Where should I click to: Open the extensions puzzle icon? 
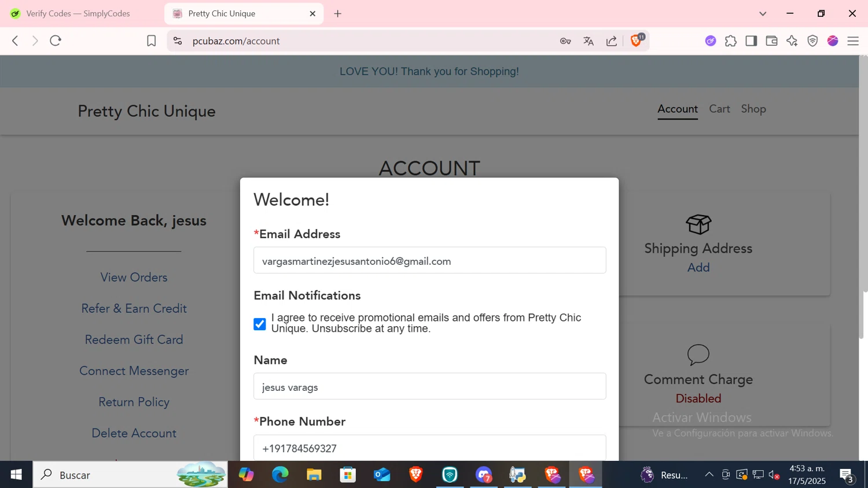pos(731,40)
